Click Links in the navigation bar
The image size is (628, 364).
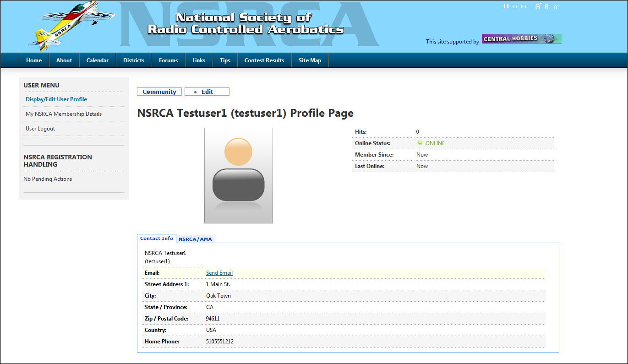199,60
